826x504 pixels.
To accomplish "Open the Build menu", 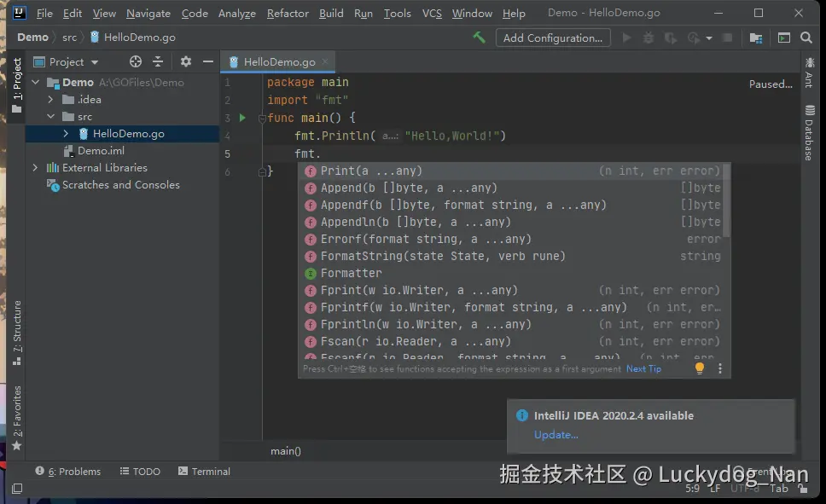I will (331, 13).
